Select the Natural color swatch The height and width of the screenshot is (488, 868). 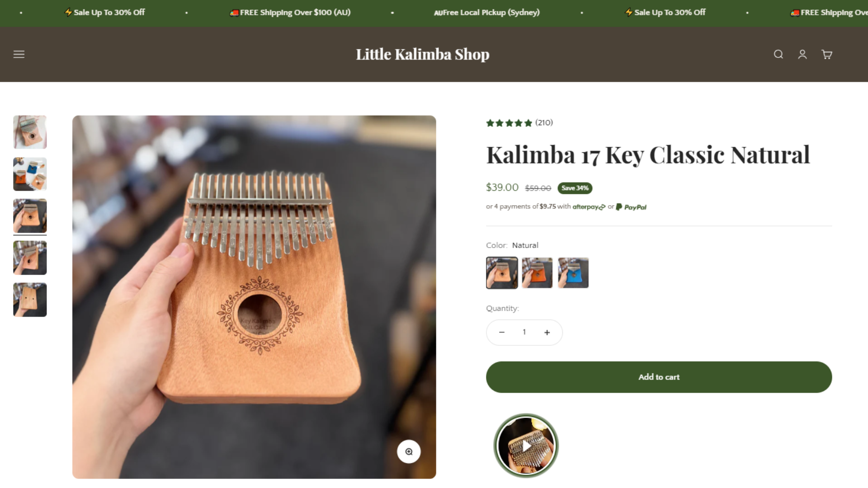tap(502, 273)
